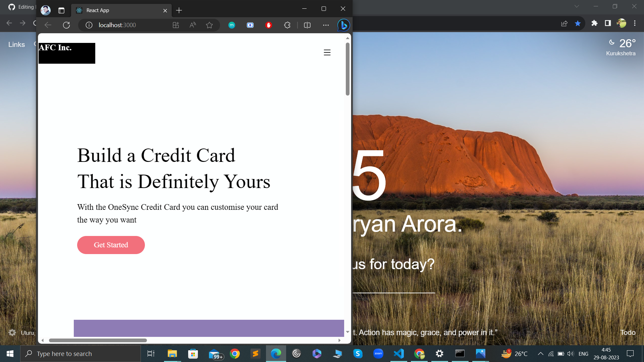This screenshot has height=362, width=644.
Task: Open Edge split screen icon
Action: [x=307, y=25]
